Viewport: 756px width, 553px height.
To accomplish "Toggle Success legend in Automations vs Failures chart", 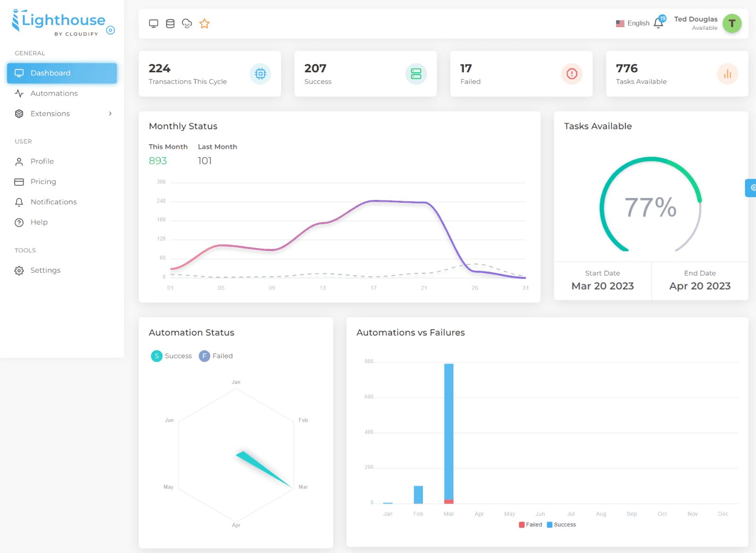I will (561, 525).
